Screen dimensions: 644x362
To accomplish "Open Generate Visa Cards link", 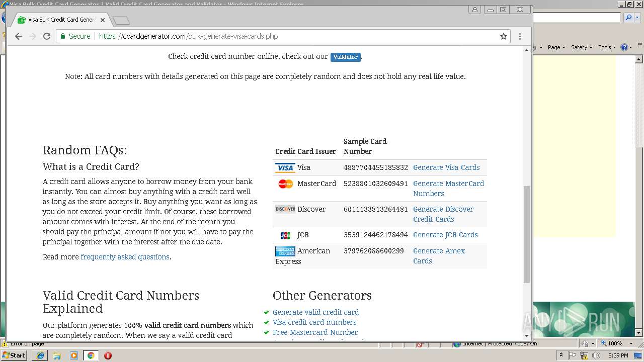I will [x=446, y=167].
